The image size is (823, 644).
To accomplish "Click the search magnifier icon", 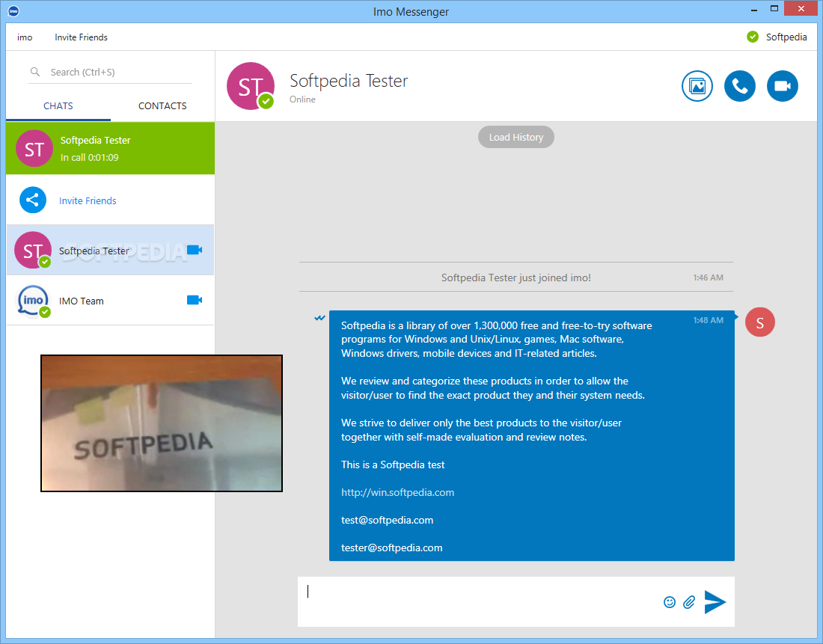I will pos(35,72).
